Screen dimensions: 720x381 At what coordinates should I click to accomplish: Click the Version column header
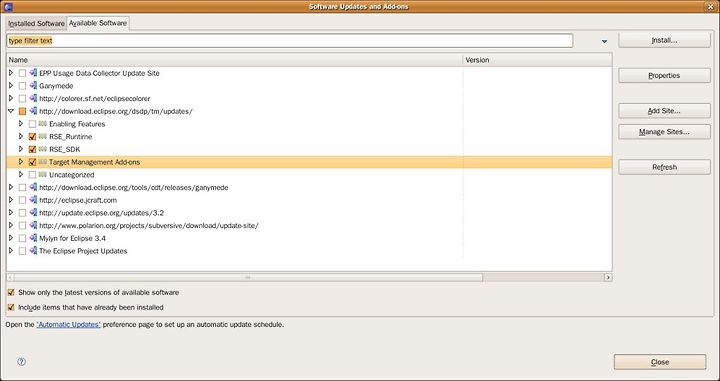pyautogui.click(x=537, y=60)
